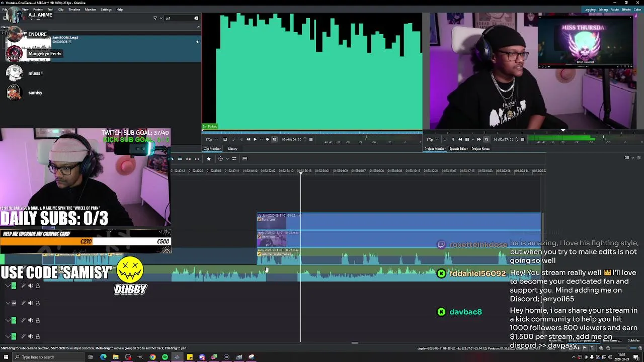Fast forward in Clip Monitor
644x362 pixels.
click(x=267, y=139)
